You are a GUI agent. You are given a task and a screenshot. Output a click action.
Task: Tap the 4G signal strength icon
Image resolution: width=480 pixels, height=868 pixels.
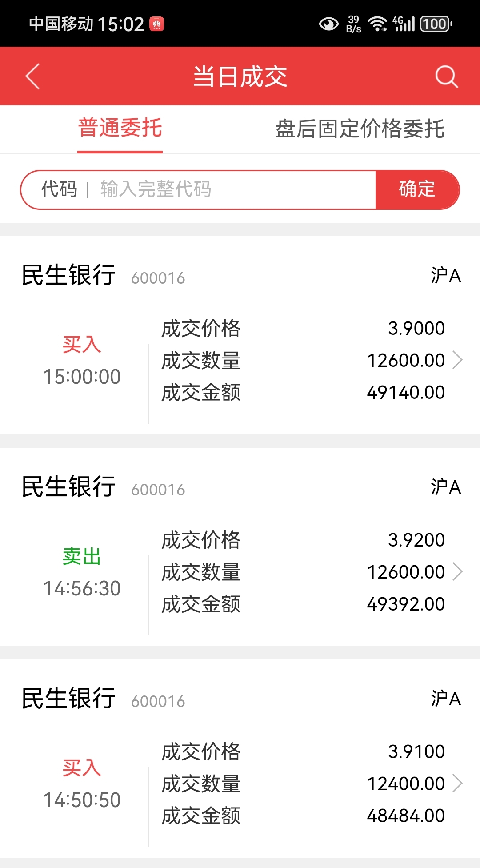pos(404,24)
